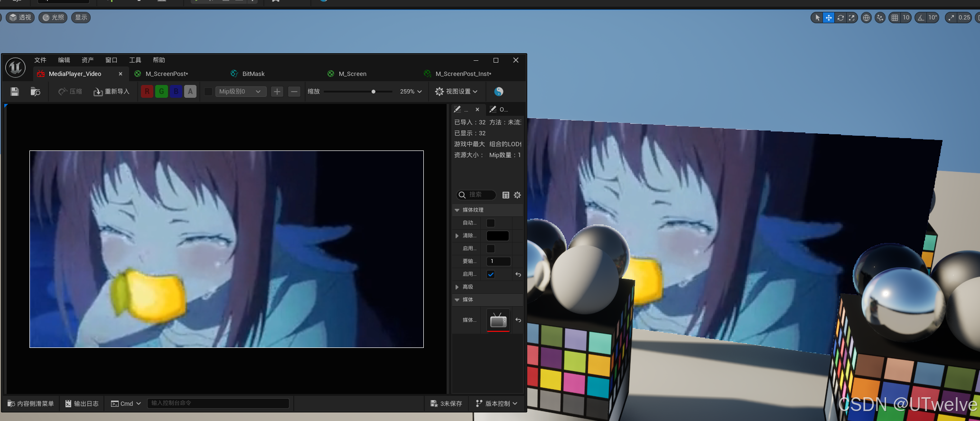Toggle the blue B channel
Screen dimensions: 980x421
(176, 92)
